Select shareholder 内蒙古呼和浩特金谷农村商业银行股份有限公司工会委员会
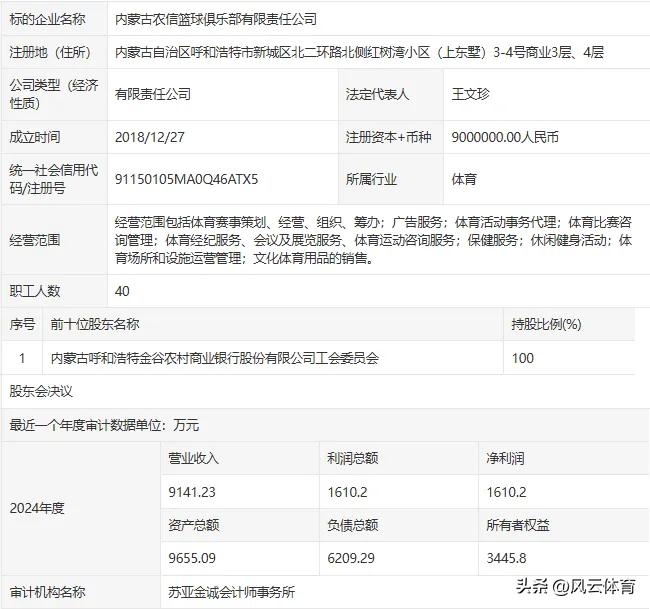Screen dimensions: 650x609 coord(215,358)
